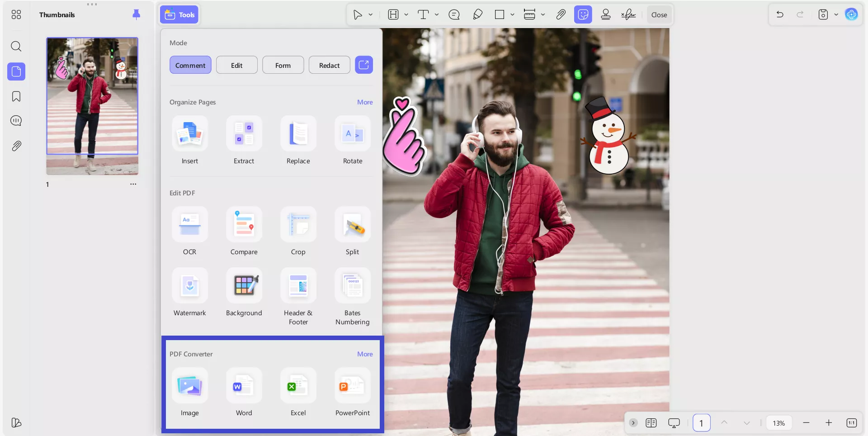Select the page 1 thumbnail
Viewport: 868px width, 436px height.
pos(92,106)
